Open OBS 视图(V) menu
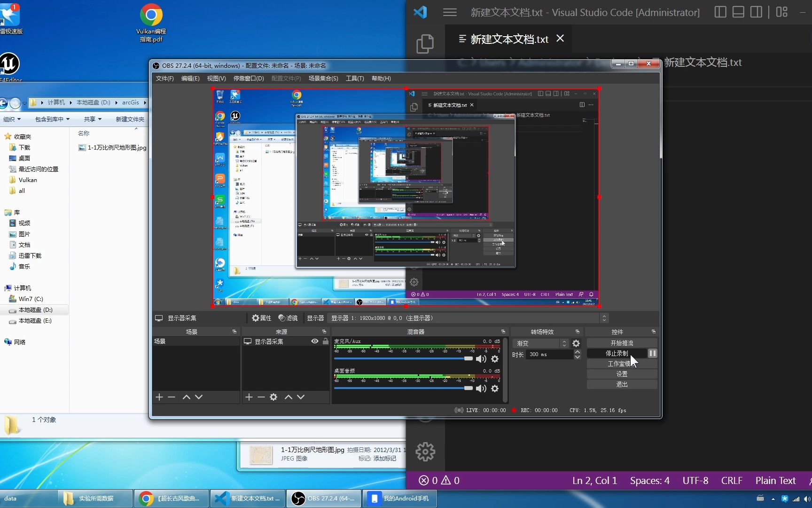 click(x=216, y=79)
